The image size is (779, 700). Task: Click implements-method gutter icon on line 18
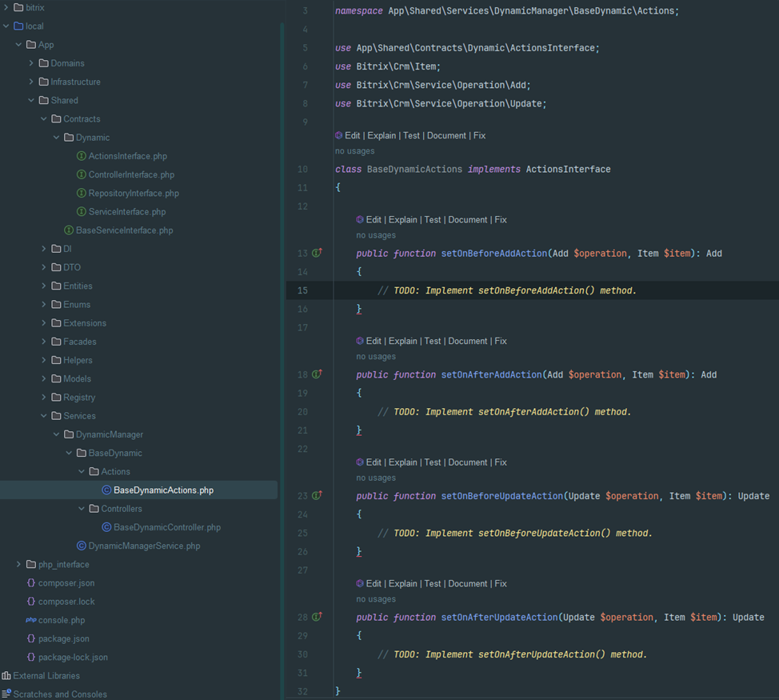[x=317, y=374]
